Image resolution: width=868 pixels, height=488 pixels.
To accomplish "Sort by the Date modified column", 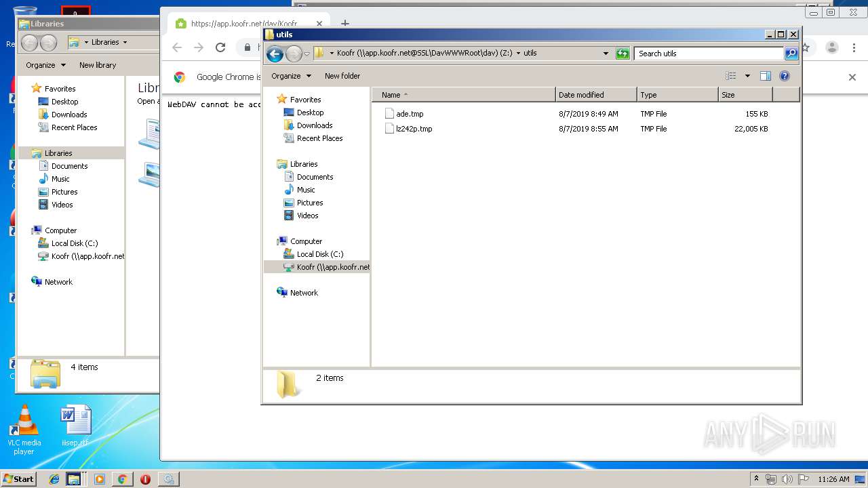I will (x=596, y=95).
